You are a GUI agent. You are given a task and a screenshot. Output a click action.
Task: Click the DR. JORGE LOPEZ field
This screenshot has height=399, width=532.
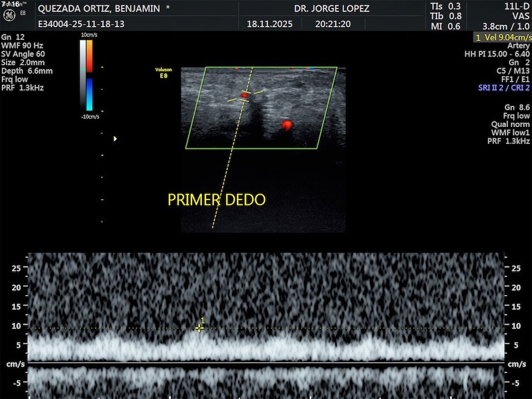[x=331, y=8]
